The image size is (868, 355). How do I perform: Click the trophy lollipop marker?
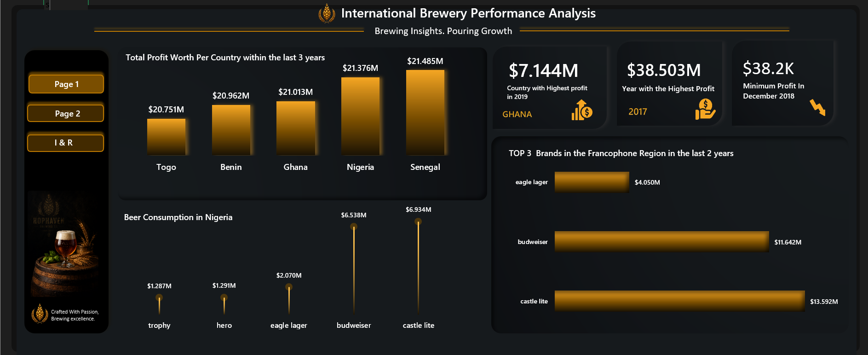coord(159,297)
